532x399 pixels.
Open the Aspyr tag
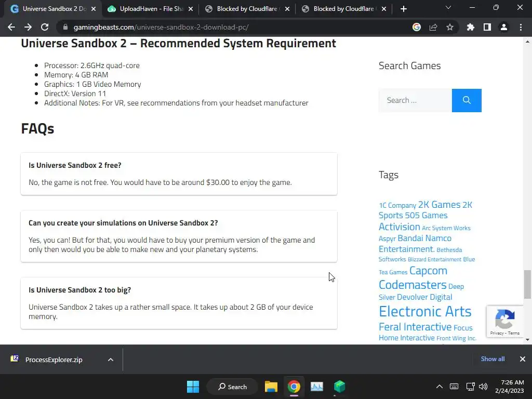pos(387,238)
